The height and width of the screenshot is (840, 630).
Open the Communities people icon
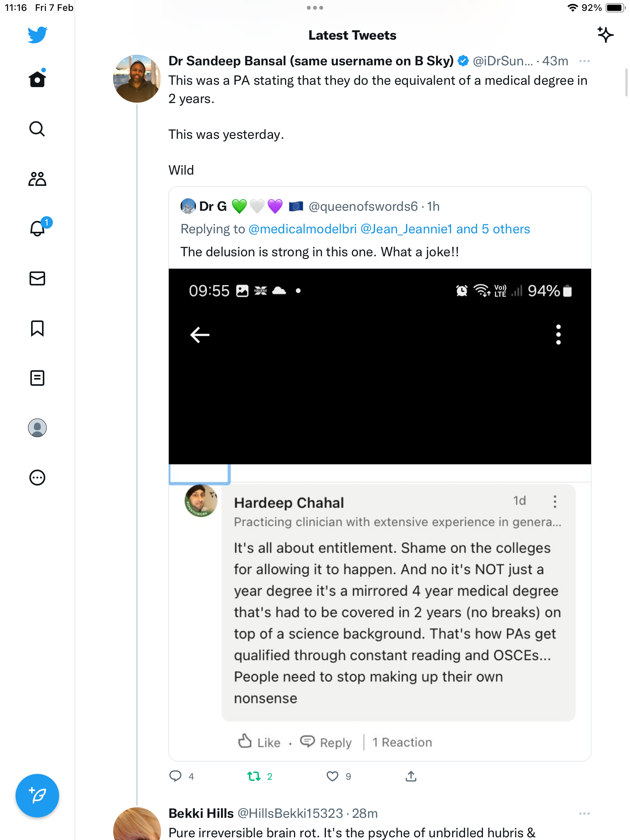pyautogui.click(x=37, y=178)
